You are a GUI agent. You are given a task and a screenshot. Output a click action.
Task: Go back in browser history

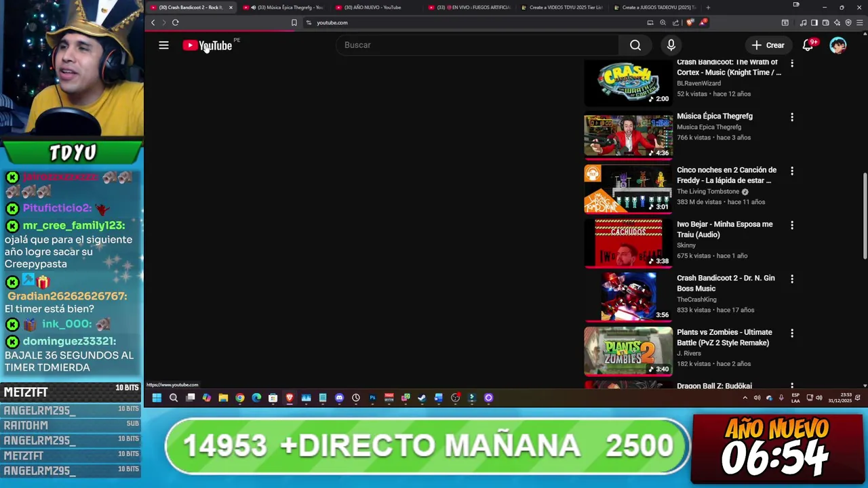[153, 22]
